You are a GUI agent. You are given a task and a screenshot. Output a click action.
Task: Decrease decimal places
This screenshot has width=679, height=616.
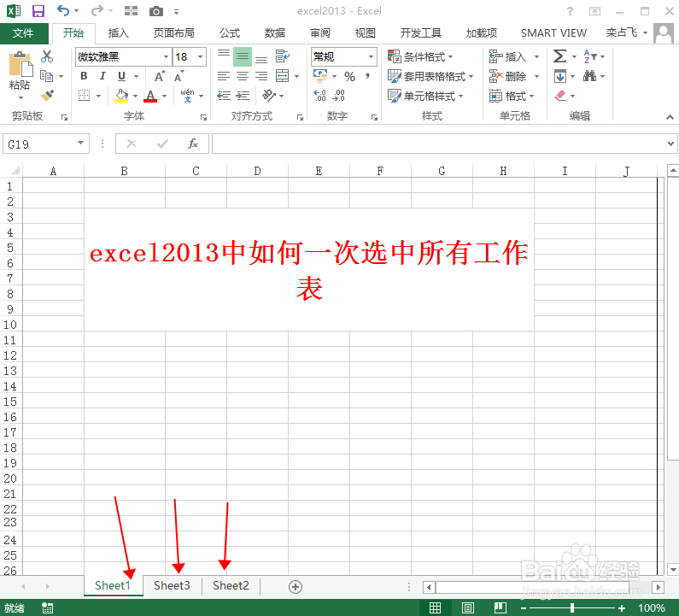tap(338, 96)
